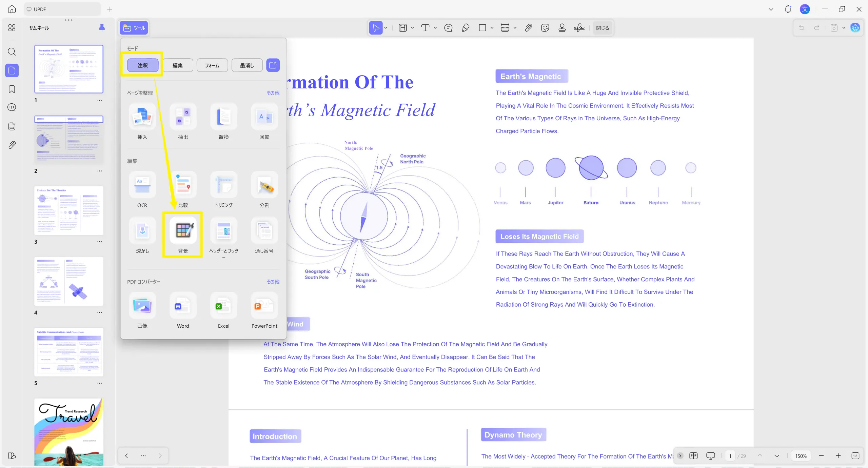
Task: Switch to Edit (編集) mode
Action: [178, 65]
